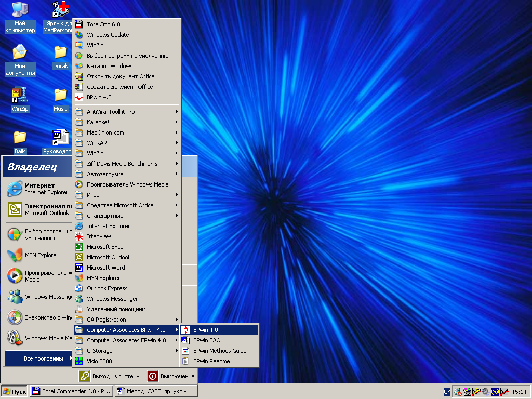Viewport: 532px width, 399px height.
Task: Launch BPwin 4.0 from the submenu
Action: point(219,330)
